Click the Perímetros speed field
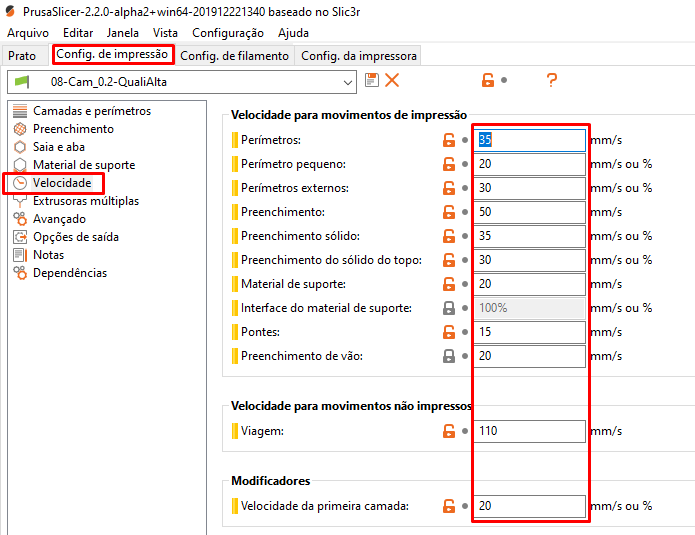 [530, 140]
